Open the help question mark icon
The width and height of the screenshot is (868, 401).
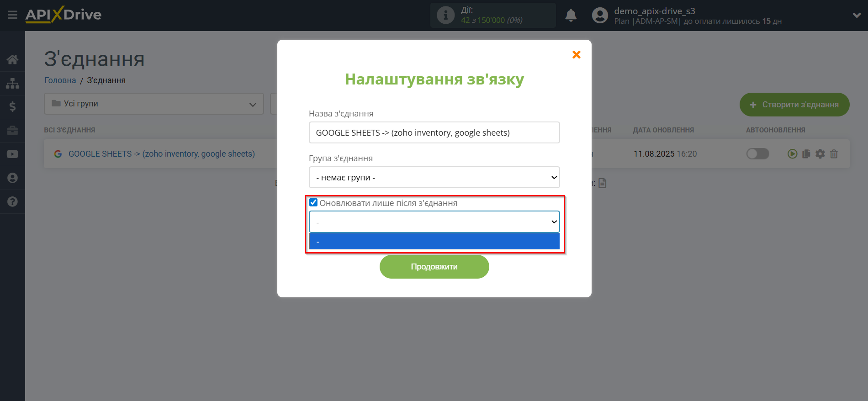pyautogui.click(x=12, y=201)
